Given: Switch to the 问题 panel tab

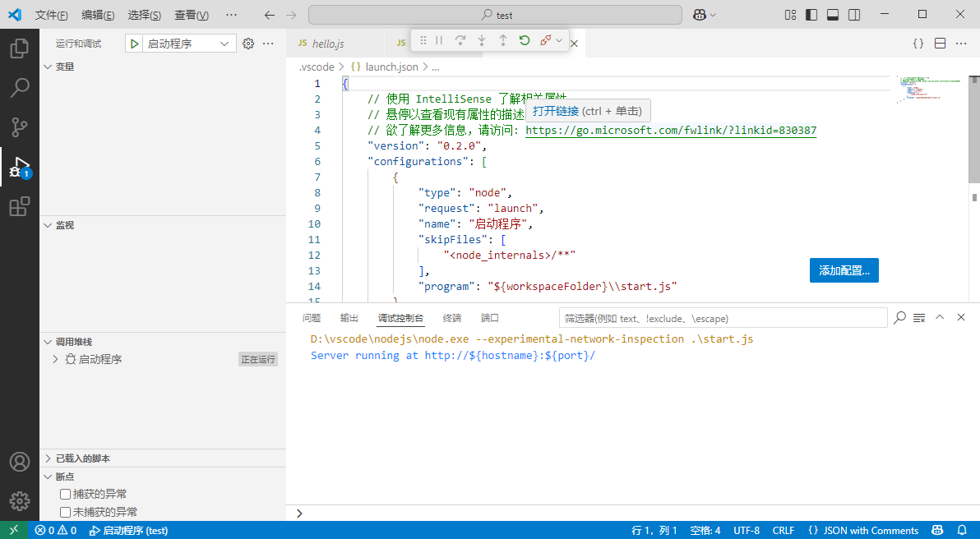Looking at the screenshot, I should [312, 319].
